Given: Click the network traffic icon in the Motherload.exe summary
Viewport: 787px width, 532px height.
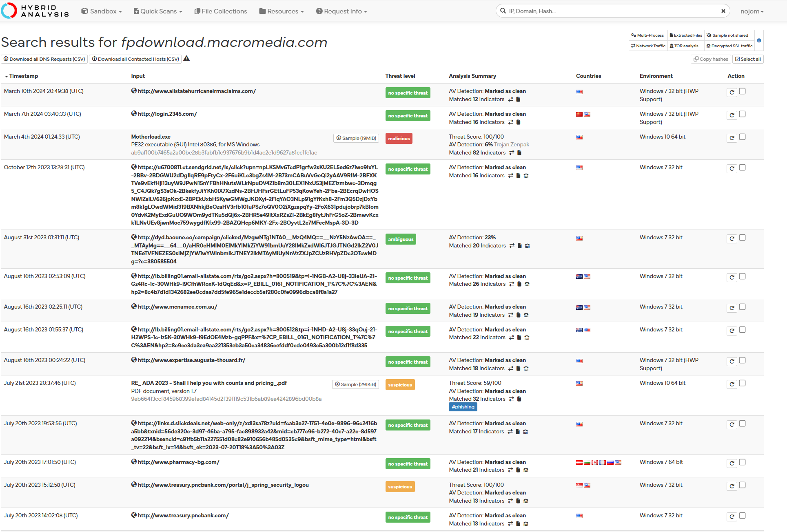Looking at the screenshot, I should (x=512, y=153).
